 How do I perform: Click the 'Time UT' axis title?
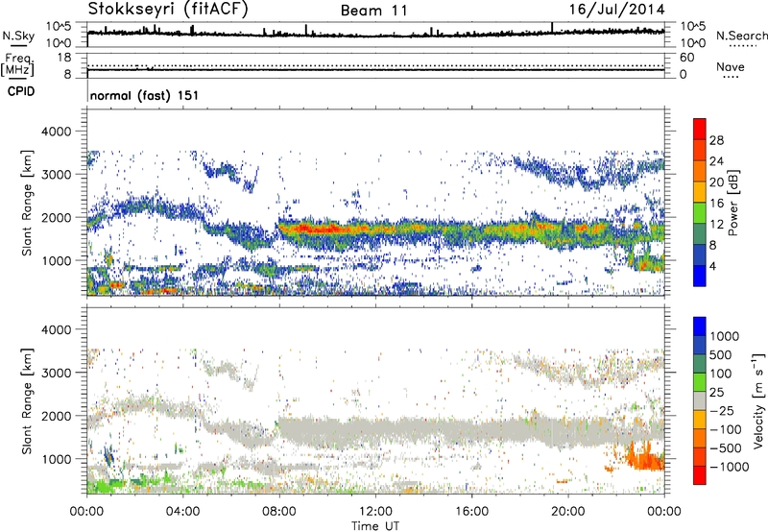[375, 526]
